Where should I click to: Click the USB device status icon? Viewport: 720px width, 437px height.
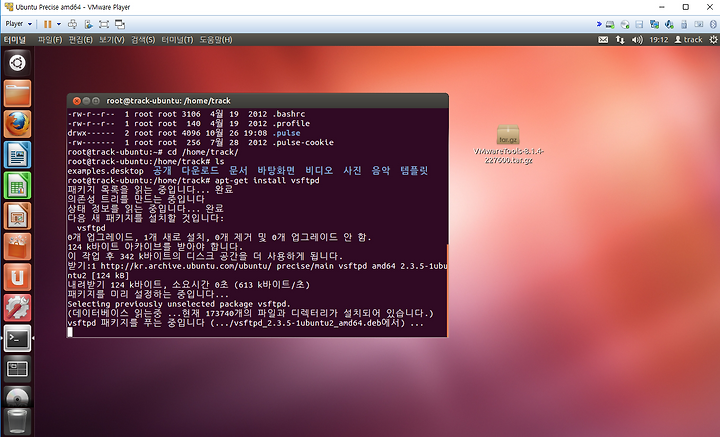684,24
